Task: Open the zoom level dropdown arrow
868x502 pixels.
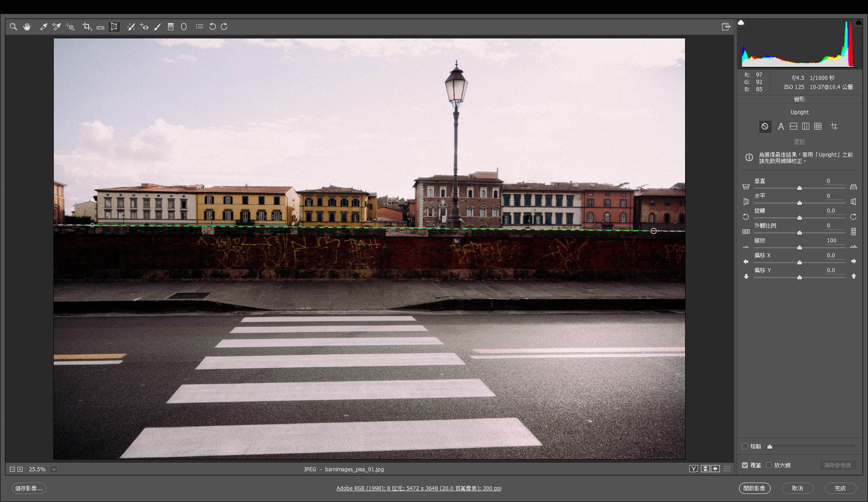Action: (x=54, y=469)
